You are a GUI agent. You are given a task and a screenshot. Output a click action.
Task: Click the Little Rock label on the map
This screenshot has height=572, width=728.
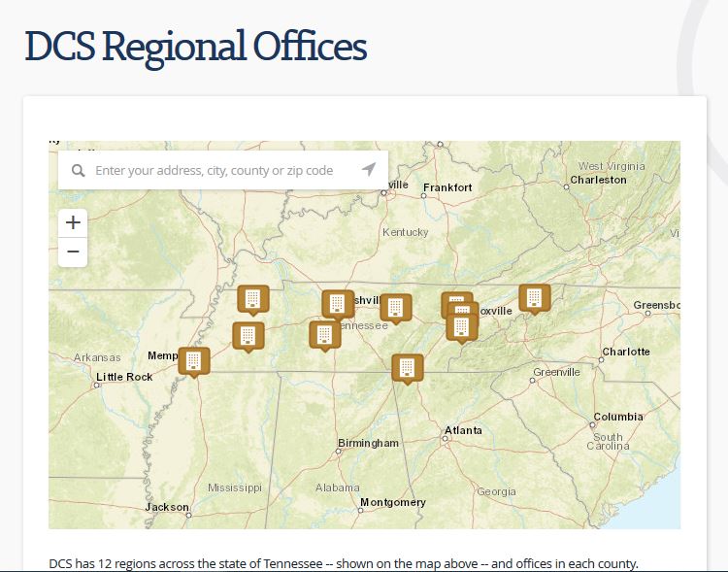124,377
